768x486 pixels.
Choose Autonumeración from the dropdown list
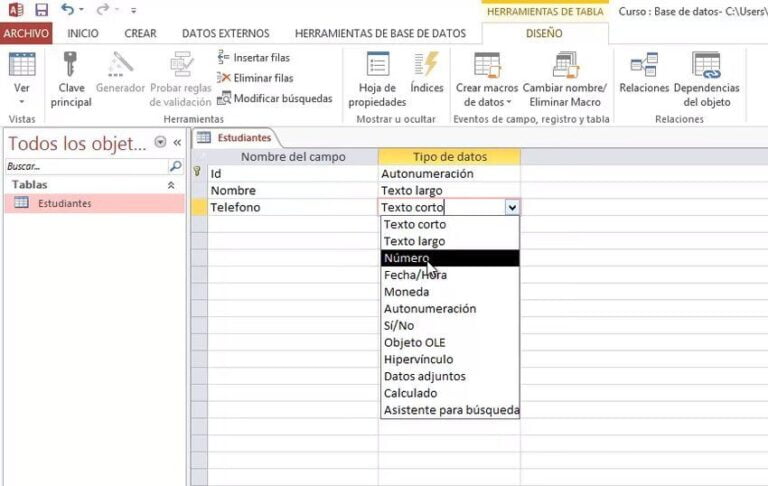pos(450,309)
